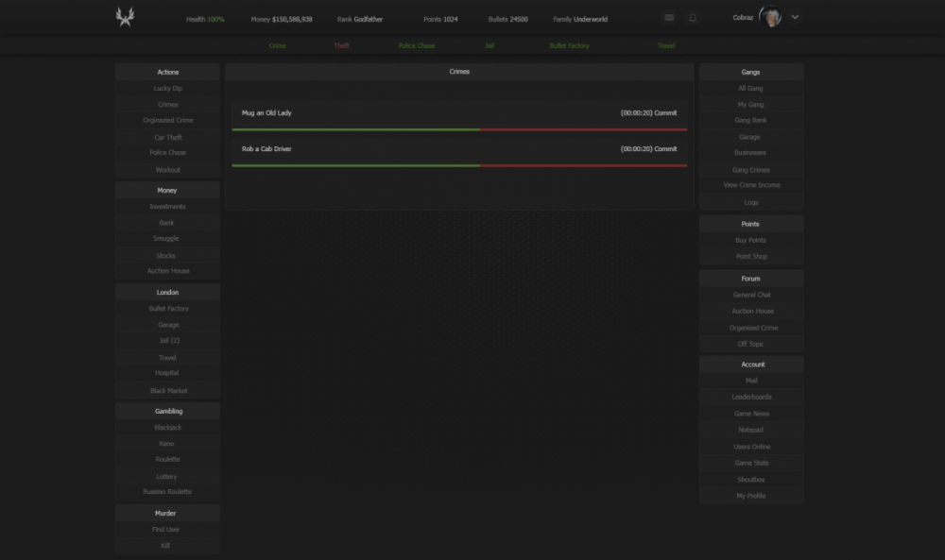Click the Cobraz profile avatar
The height and width of the screenshot is (560, 945).
coord(771,17)
